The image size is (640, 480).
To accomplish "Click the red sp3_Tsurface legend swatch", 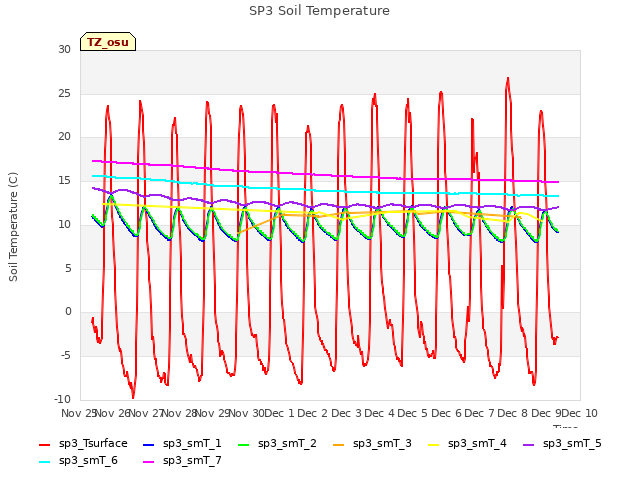I will pos(44,444).
